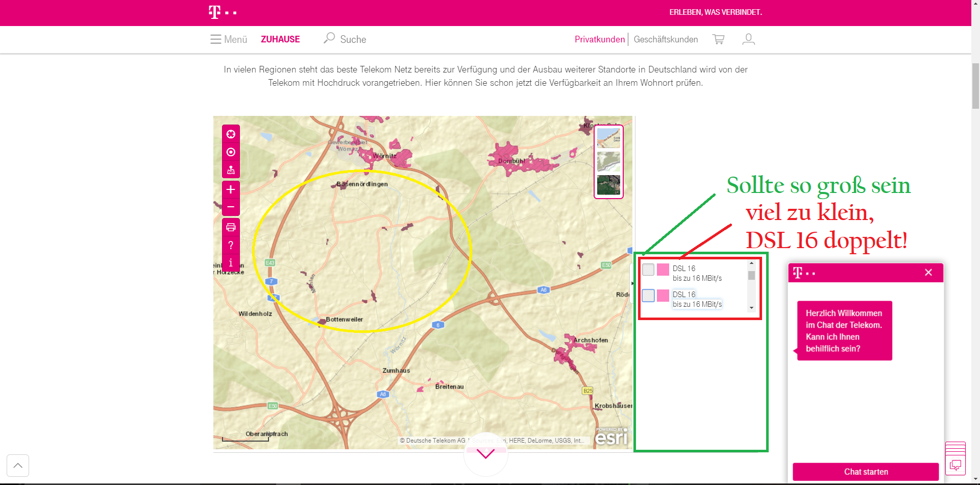The height and width of the screenshot is (485, 980).
Task: Click the Zumhaus label on map
Action: [x=396, y=371]
